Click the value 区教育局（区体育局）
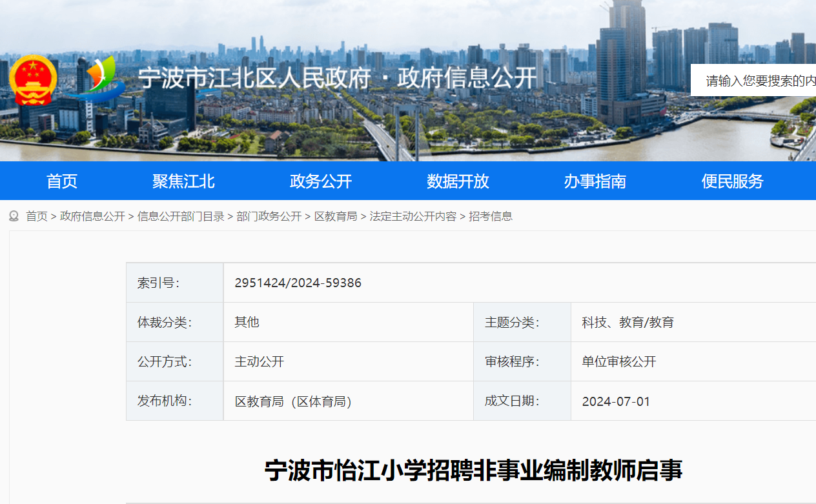The width and height of the screenshot is (816, 504). click(293, 401)
